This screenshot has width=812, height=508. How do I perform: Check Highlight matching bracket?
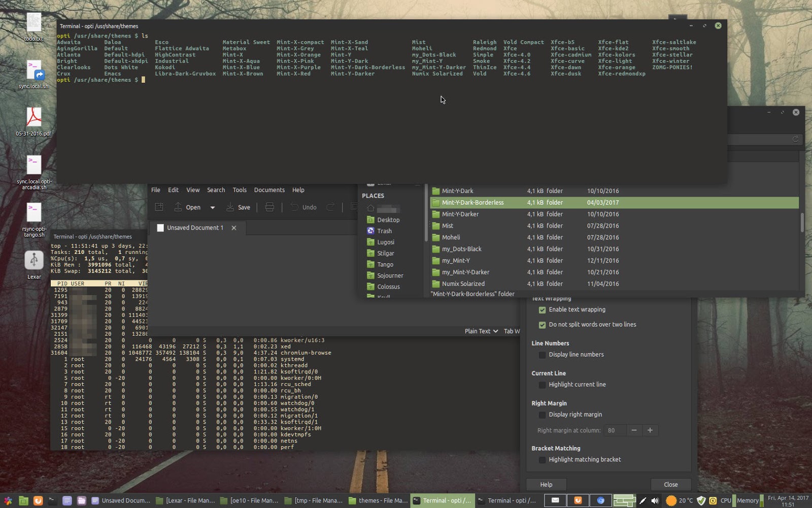543,460
